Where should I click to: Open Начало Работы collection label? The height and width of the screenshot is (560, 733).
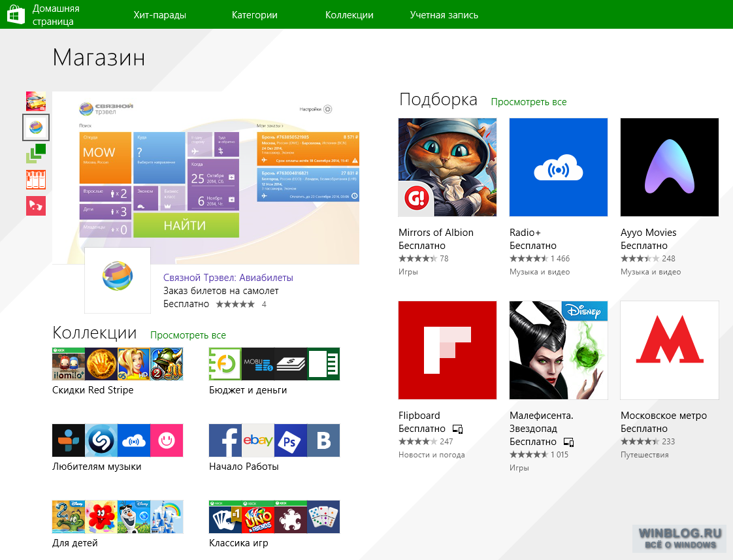coord(244,467)
